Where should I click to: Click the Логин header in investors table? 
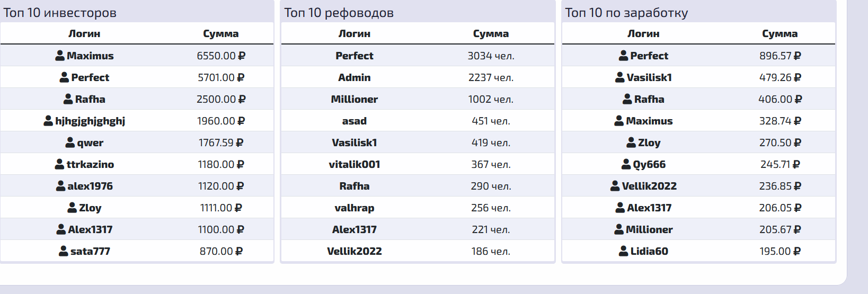click(x=84, y=33)
